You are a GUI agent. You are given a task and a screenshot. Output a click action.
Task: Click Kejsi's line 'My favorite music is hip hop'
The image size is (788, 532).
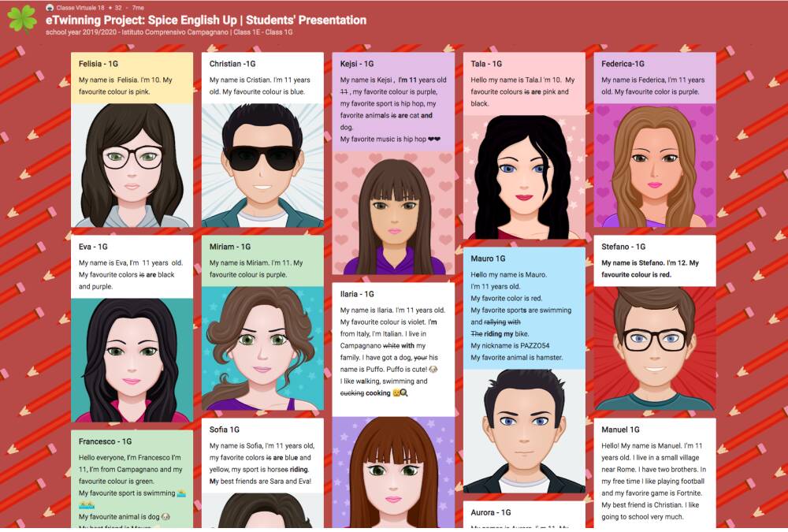point(383,140)
